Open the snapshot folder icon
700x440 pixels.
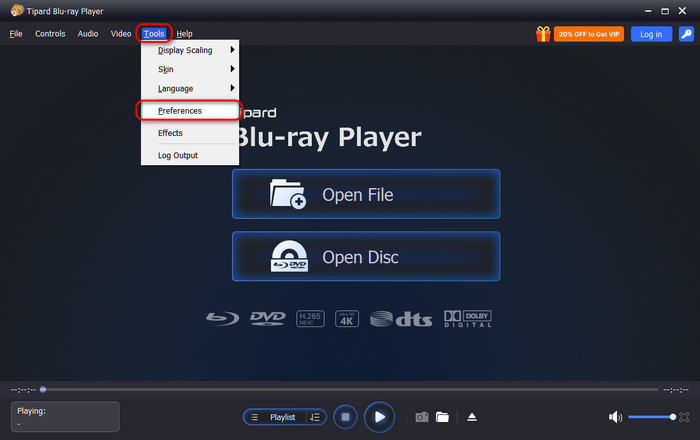coord(442,417)
